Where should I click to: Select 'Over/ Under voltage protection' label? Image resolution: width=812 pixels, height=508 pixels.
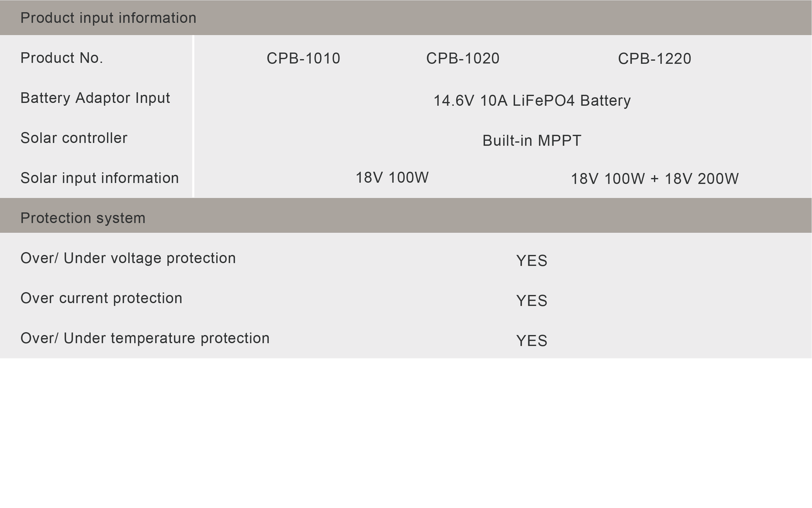pyautogui.click(x=128, y=258)
